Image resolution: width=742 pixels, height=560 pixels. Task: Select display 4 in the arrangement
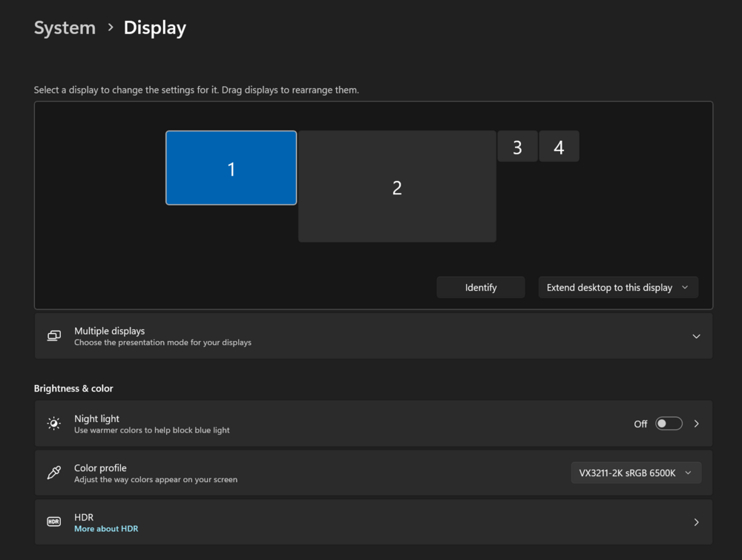click(559, 147)
